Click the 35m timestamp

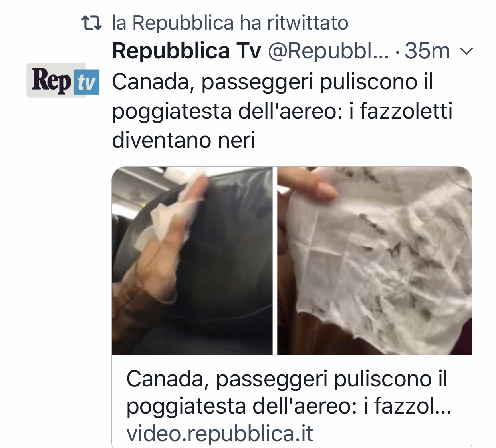[427, 51]
